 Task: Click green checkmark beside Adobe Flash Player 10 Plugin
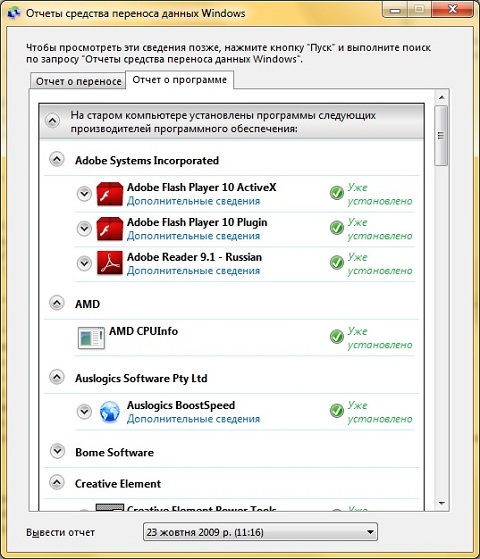(337, 227)
